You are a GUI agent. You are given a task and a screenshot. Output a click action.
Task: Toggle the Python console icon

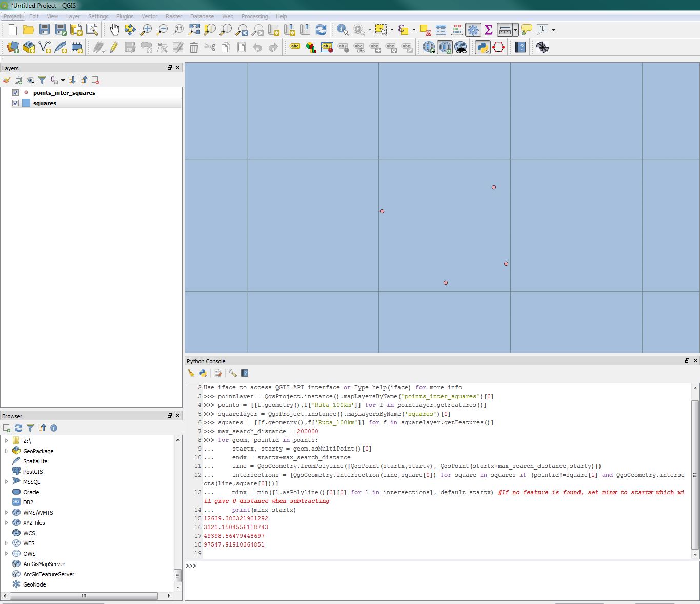483,48
